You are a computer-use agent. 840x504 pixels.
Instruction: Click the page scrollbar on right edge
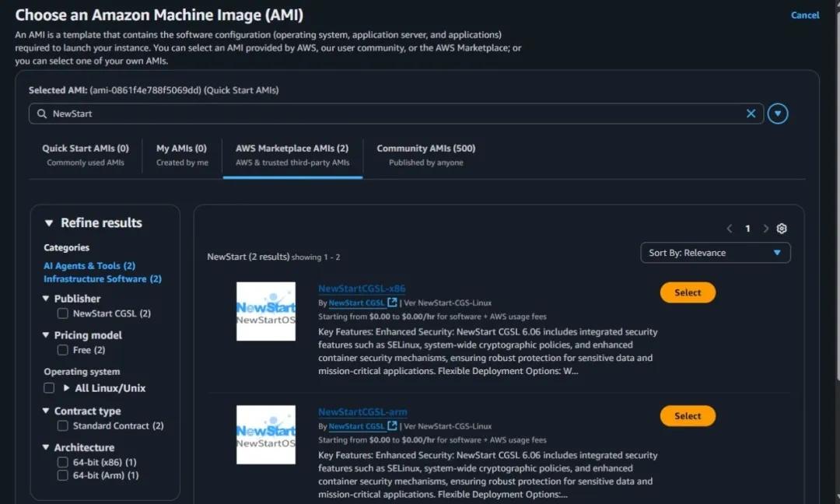pyautogui.click(x=838, y=195)
